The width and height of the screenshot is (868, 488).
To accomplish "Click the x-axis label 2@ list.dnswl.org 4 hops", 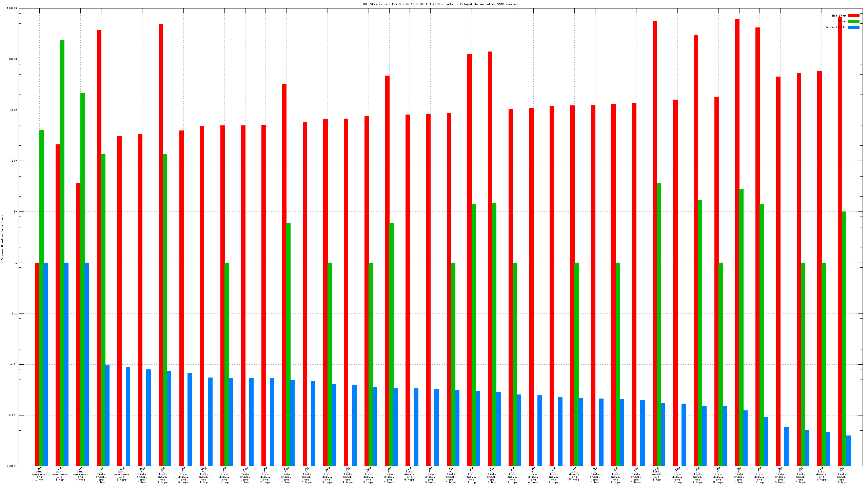I will tap(410, 474).
